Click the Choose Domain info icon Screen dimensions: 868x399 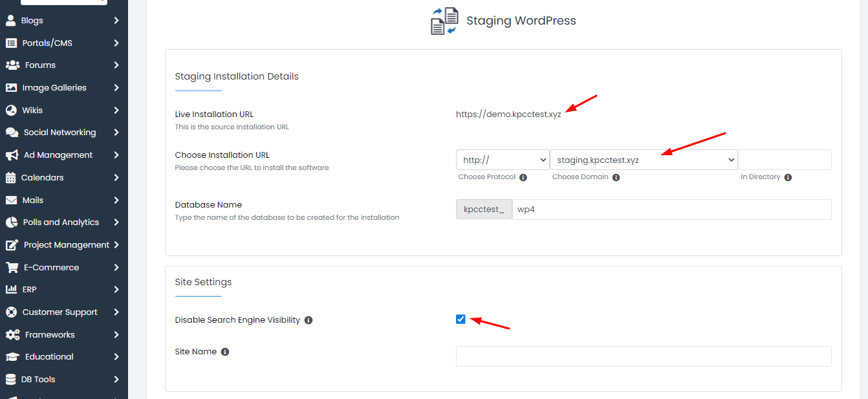pyautogui.click(x=616, y=177)
